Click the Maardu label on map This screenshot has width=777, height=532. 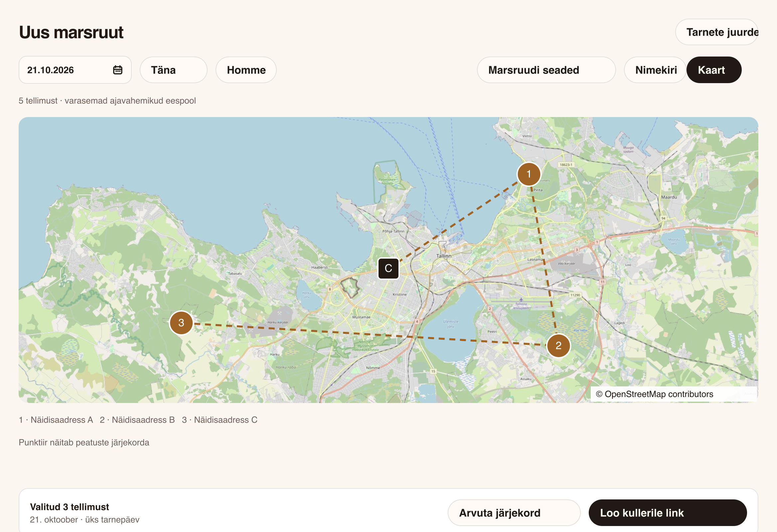tap(669, 197)
